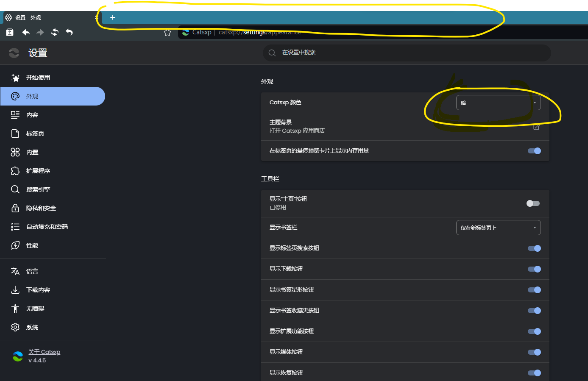Open the 关于 Catsxp link

(x=44, y=352)
